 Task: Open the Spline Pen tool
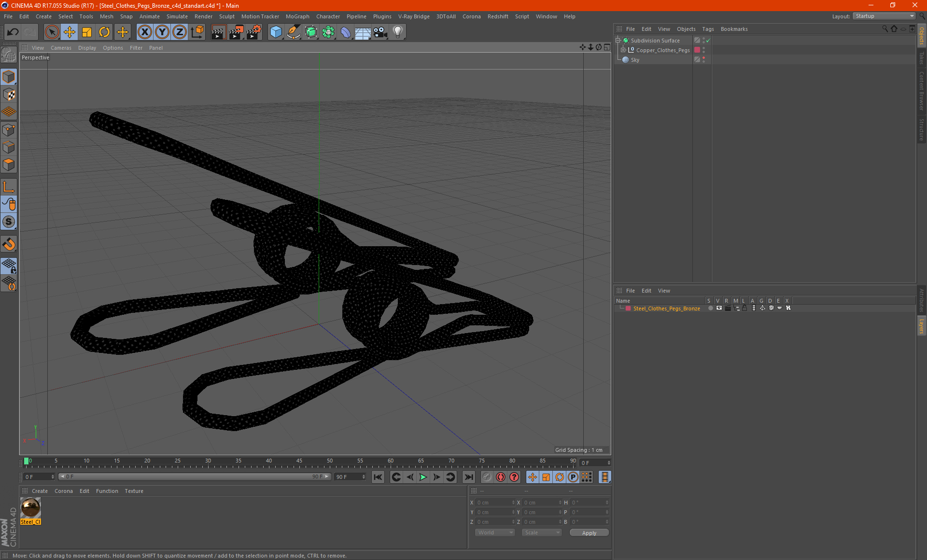293,32
